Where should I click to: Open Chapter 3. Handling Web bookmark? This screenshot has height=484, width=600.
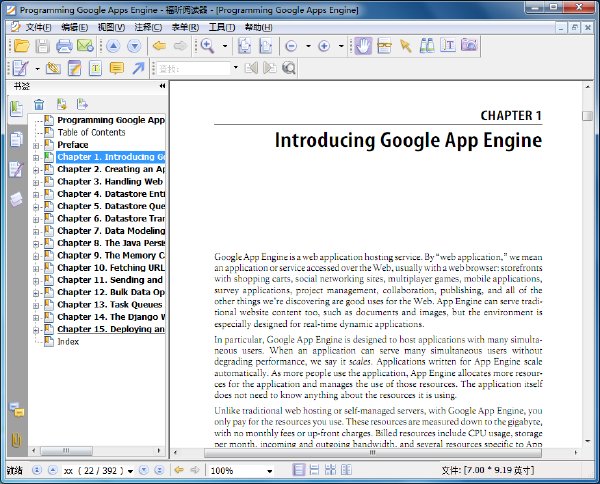pyautogui.click(x=110, y=181)
